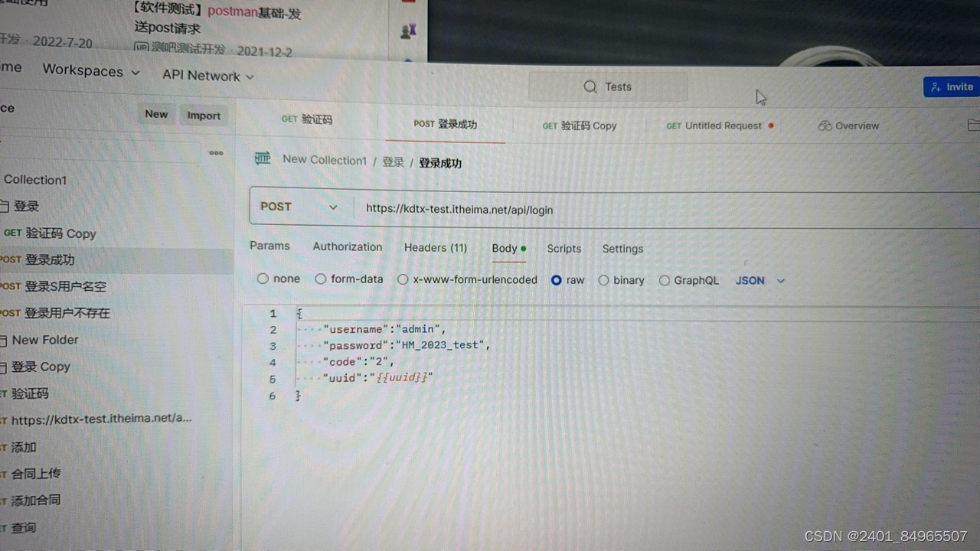
Task: Open the Scripts tab
Action: coord(564,249)
